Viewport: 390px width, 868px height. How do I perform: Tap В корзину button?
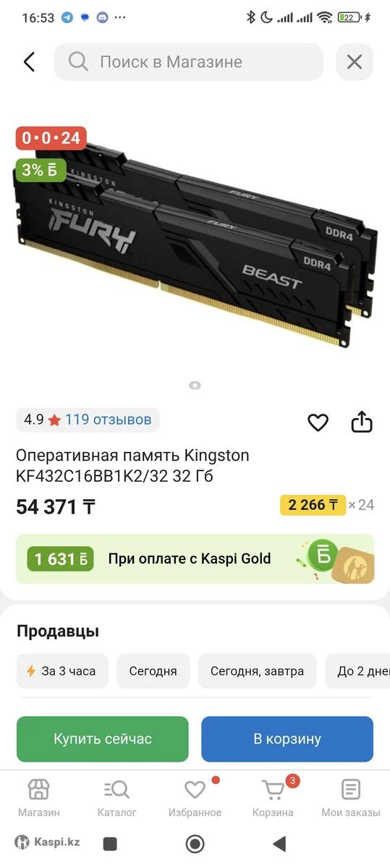click(x=287, y=739)
